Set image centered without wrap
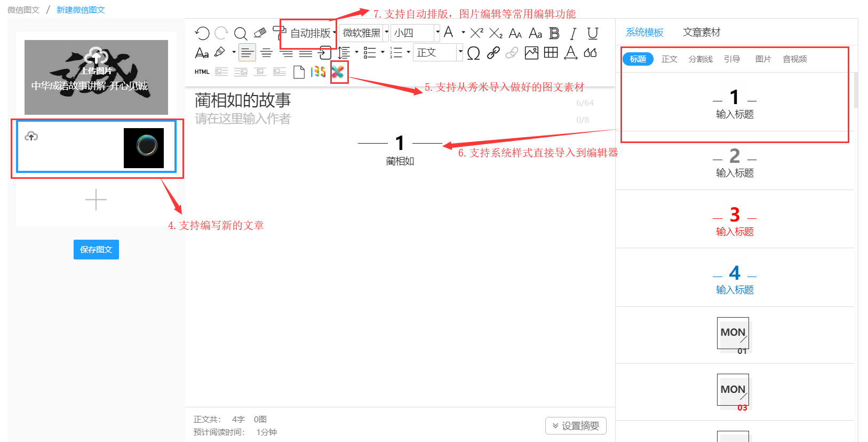The image size is (868, 442). (x=260, y=72)
